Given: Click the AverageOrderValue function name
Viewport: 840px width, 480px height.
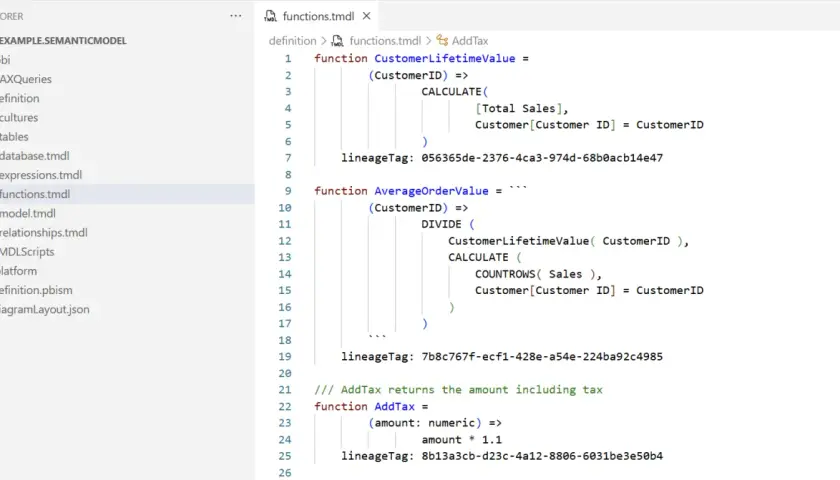Looking at the screenshot, I should click(431, 191).
